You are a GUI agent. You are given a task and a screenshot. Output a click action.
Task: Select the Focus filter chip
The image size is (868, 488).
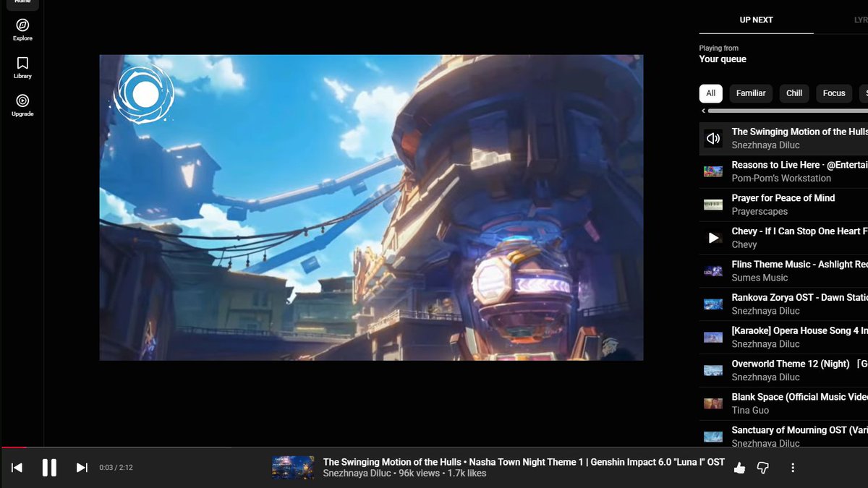[834, 93]
